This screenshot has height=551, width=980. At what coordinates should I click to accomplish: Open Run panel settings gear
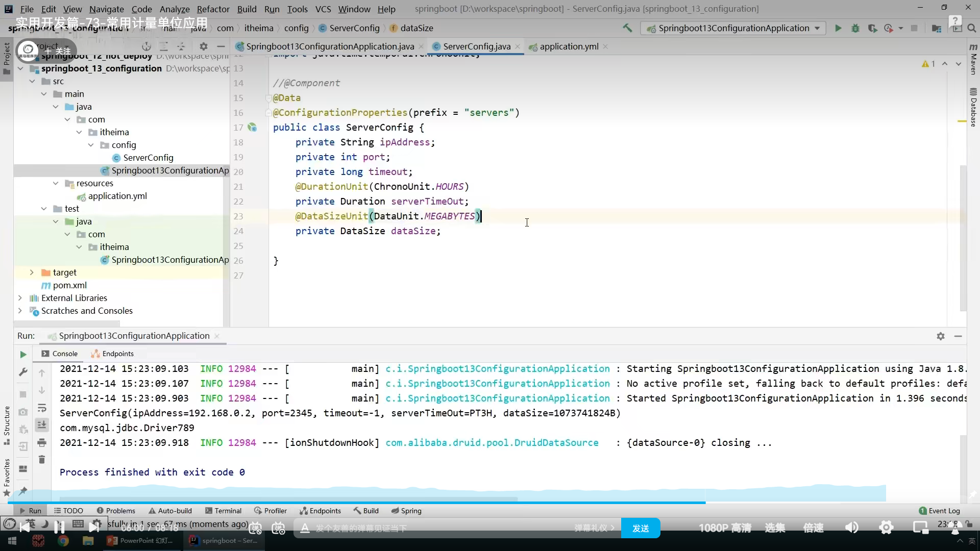[x=940, y=336]
